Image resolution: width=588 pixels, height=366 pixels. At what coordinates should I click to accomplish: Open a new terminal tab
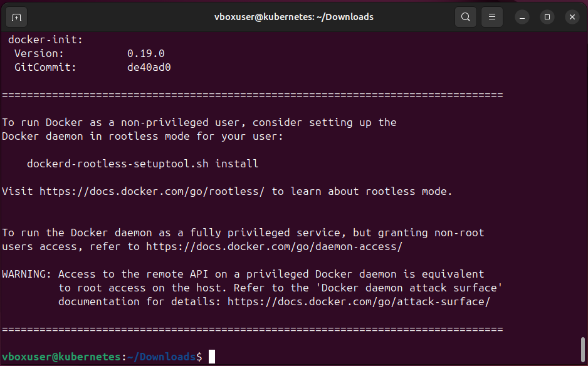(x=16, y=17)
